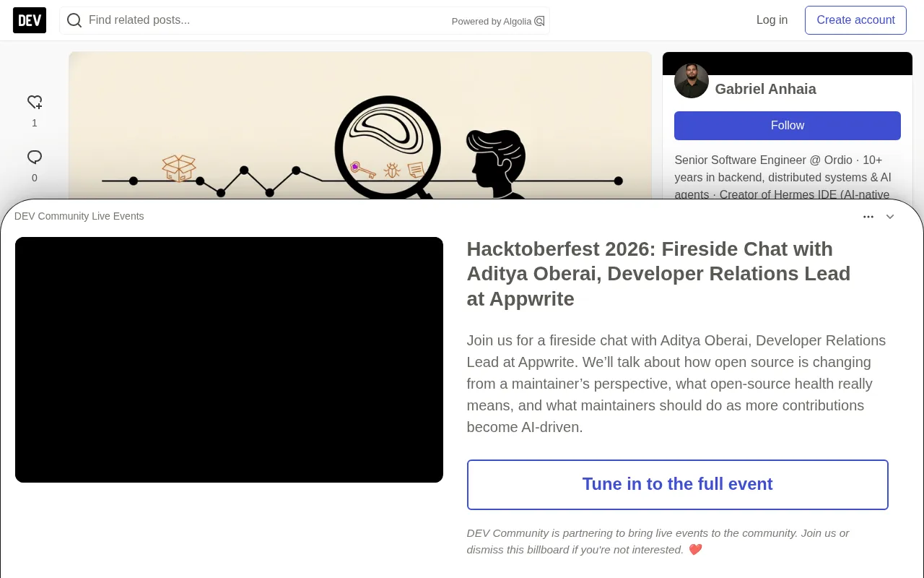Click the Create account button

tap(855, 20)
